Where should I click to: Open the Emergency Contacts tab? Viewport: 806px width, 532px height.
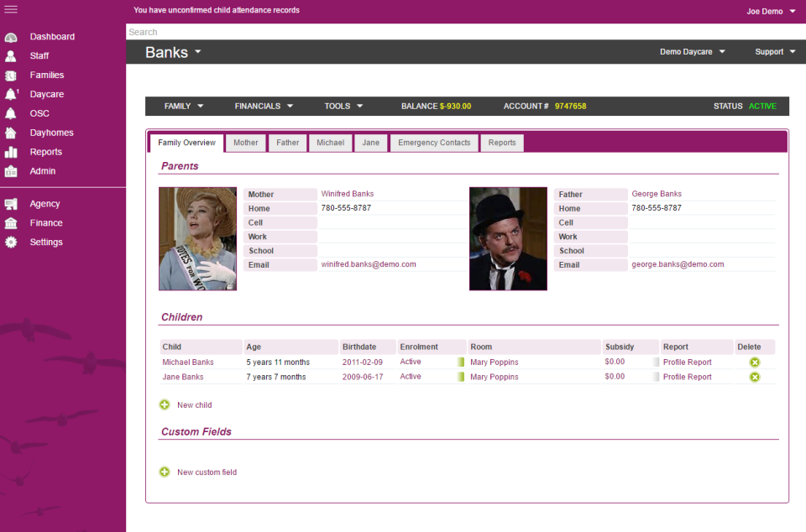tap(434, 143)
